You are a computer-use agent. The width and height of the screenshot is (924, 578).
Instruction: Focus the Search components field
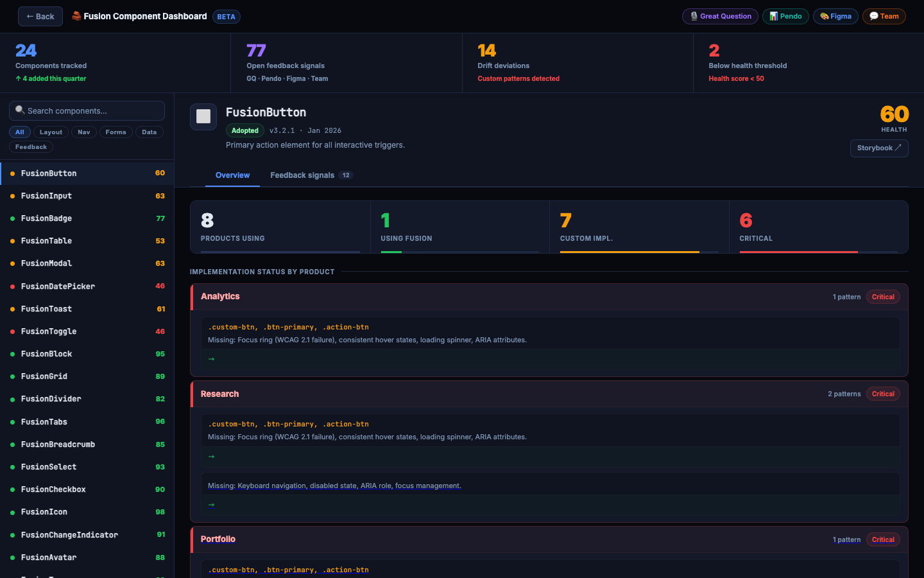(x=87, y=110)
